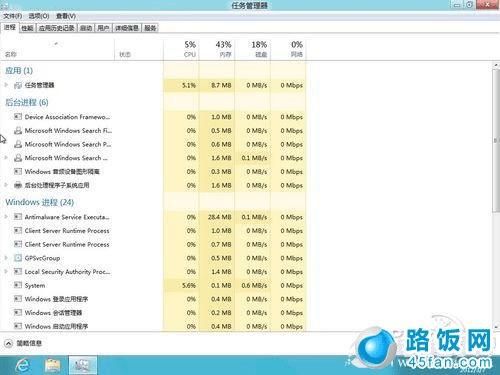The image size is (500, 375).
Task: Switch to the 详细信息 tab
Action: click(127, 28)
